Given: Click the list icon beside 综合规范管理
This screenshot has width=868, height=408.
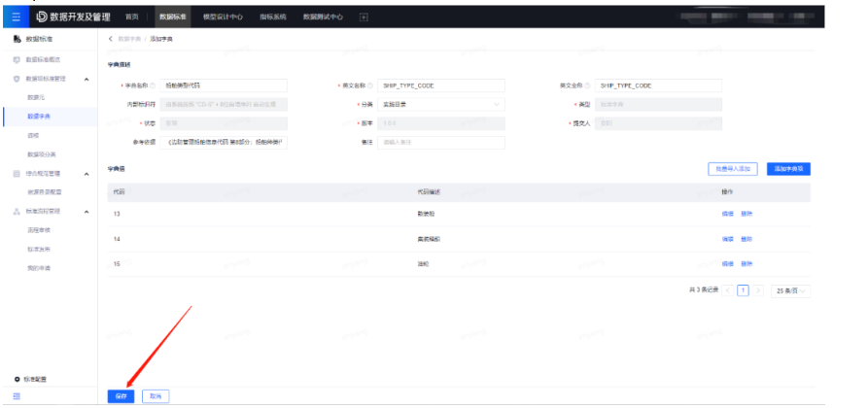Looking at the screenshot, I should click(17, 173).
